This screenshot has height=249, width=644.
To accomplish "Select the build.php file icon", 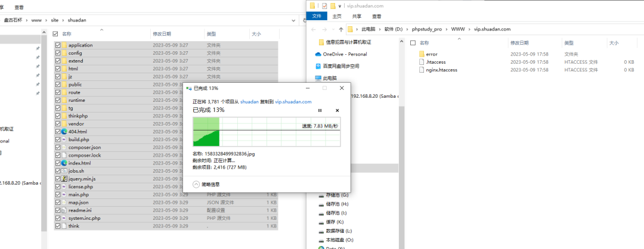I will [x=64, y=139].
